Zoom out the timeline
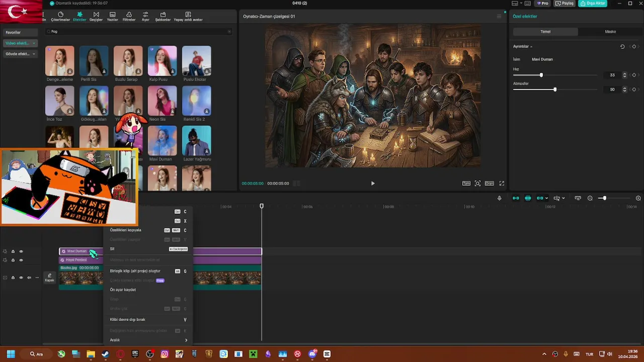644x362 pixels. pyautogui.click(x=590, y=198)
